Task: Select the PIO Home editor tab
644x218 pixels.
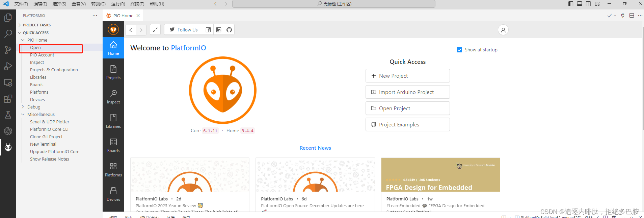Action: coord(123,16)
